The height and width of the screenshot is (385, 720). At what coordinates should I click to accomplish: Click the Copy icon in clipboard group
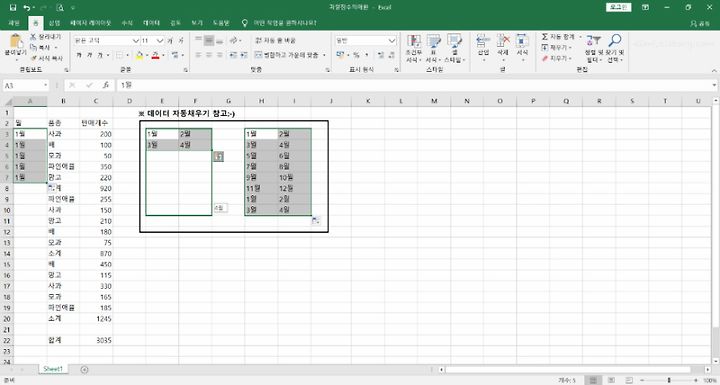(33, 47)
